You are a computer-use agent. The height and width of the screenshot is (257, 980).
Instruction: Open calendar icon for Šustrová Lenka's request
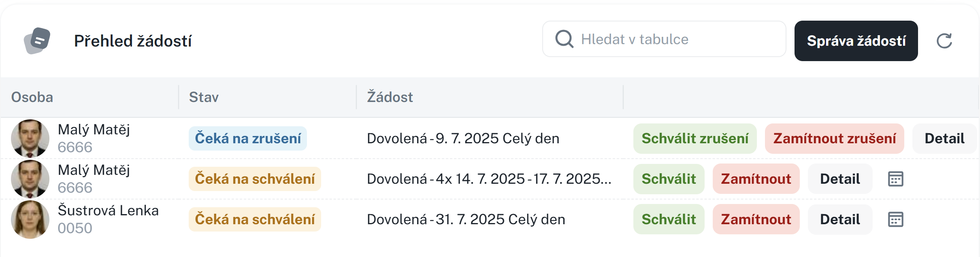(x=895, y=219)
